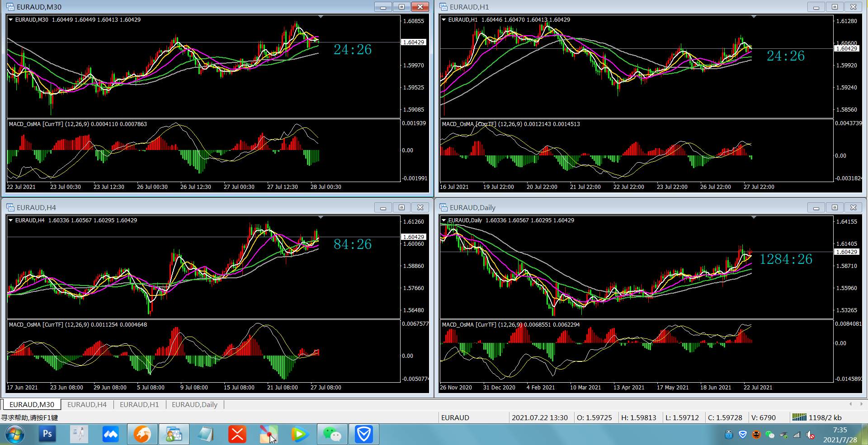Expand the triangle before EURAUD,H4 chart label
Image resolution: width=868 pixels, height=445 pixels.
(11, 220)
